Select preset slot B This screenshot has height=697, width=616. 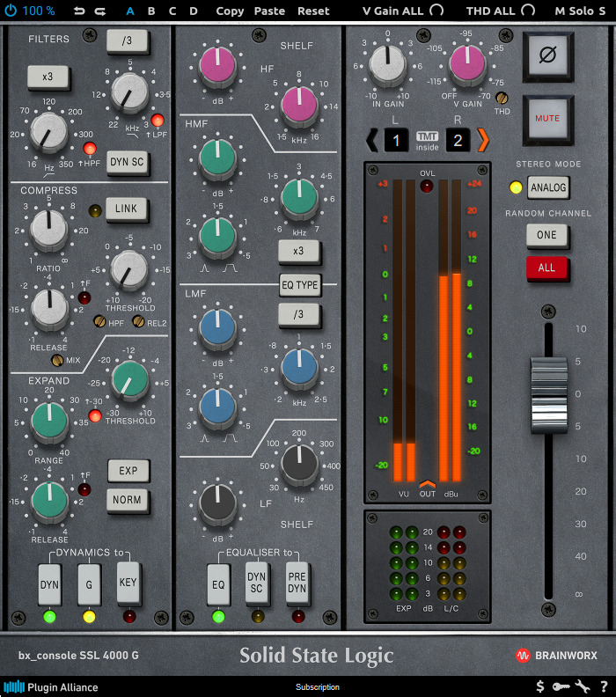click(151, 11)
